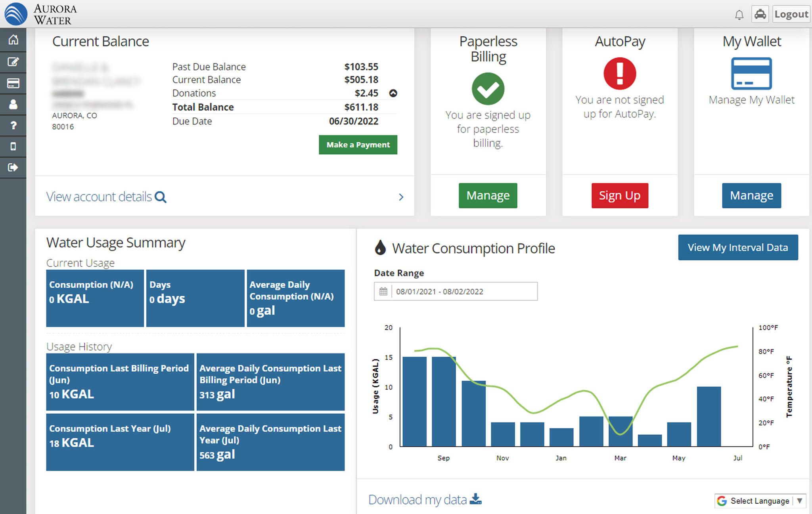Open the Select Language dropdown
The image size is (812, 514).
click(760, 501)
